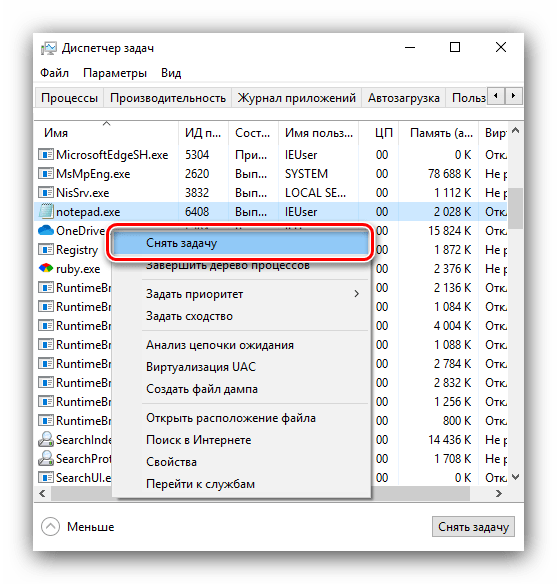This screenshot has height=584, width=557.
Task: Switch to the Журнал приложений tab
Action: [x=296, y=98]
